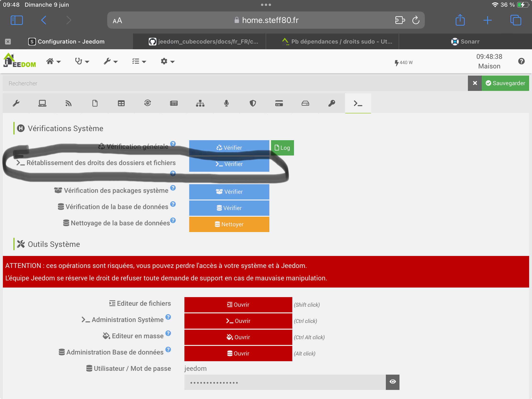
Task: Click Vérifier for Rétablissement des droits
Action: (229, 164)
